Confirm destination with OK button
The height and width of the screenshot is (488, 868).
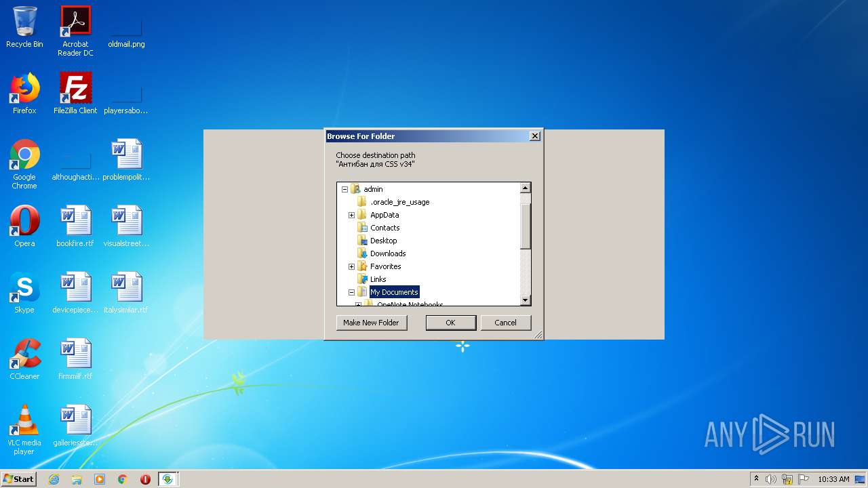(x=450, y=323)
